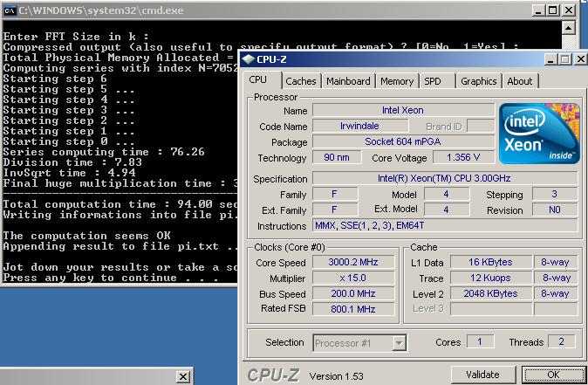588x385 pixels.
Task: Click the Revision value 'N0'
Action: pos(555,210)
